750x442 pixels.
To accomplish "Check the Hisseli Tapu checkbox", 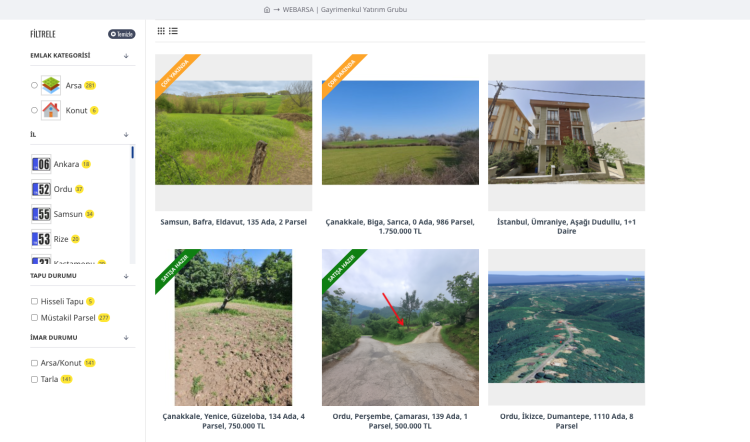I will pyautogui.click(x=34, y=301).
